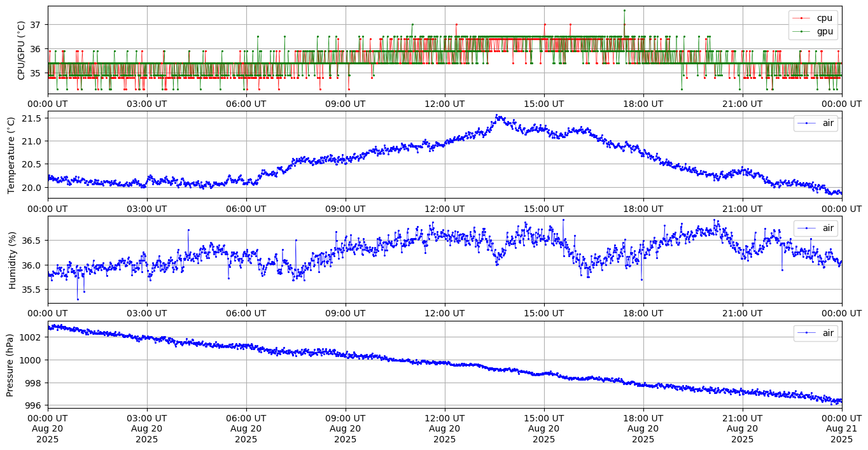
Task: Click '00:00 UT Aug 20 2025' tick label
Action: tap(48, 429)
